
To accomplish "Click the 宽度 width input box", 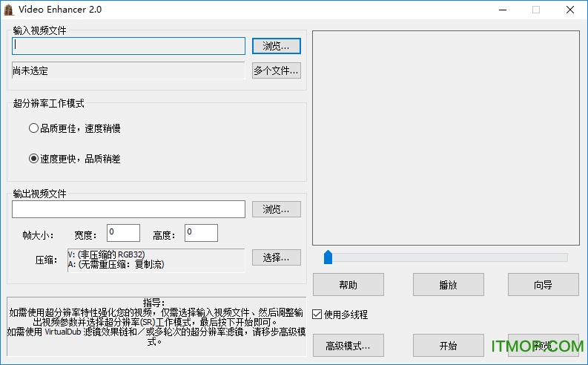I will point(122,233).
